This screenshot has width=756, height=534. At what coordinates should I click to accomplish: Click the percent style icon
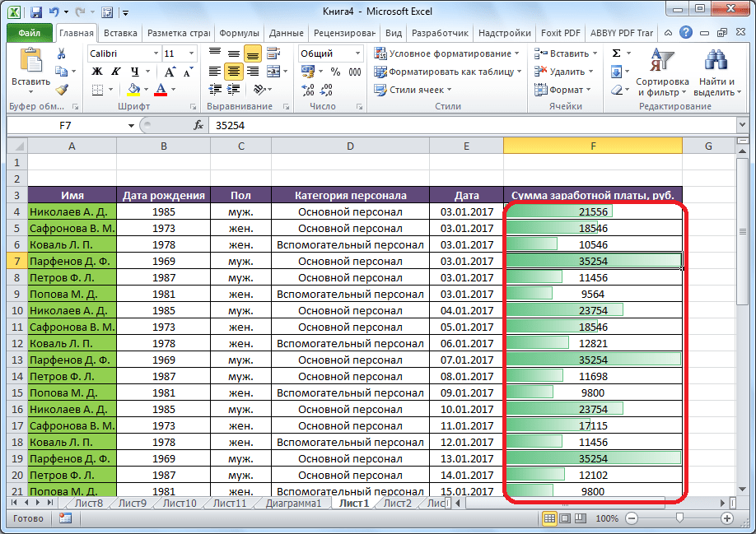click(x=335, y=72)
